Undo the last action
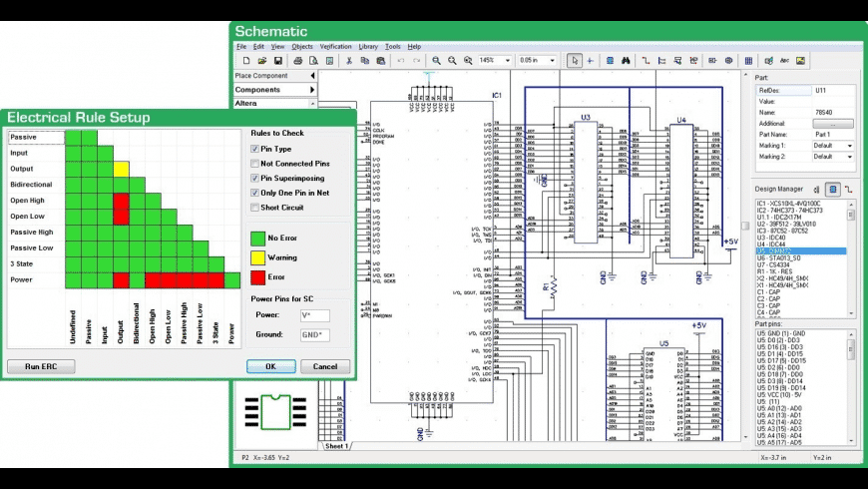Viewport: 868px width, 489px height. [401, 60]
